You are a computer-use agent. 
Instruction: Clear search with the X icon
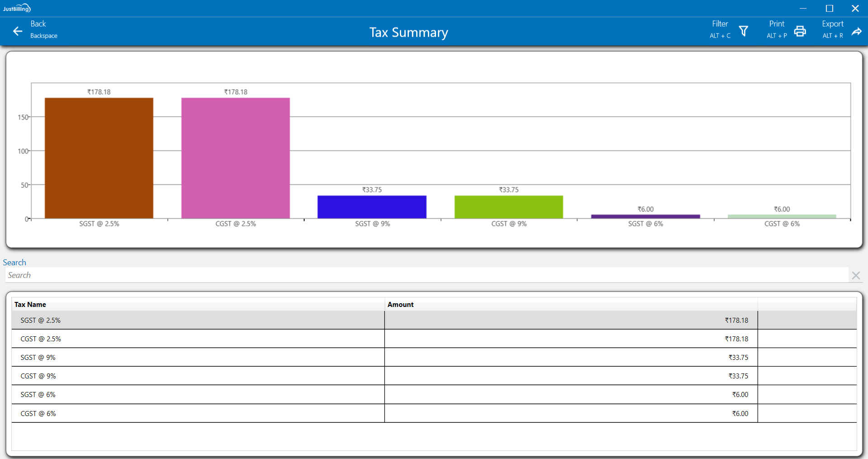855,275
